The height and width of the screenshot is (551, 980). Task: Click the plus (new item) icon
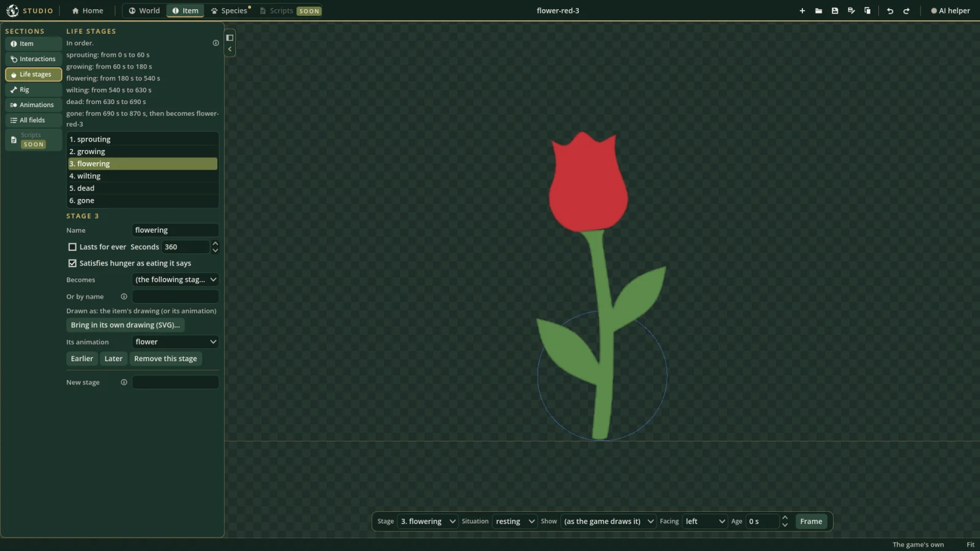click(802, 11)
